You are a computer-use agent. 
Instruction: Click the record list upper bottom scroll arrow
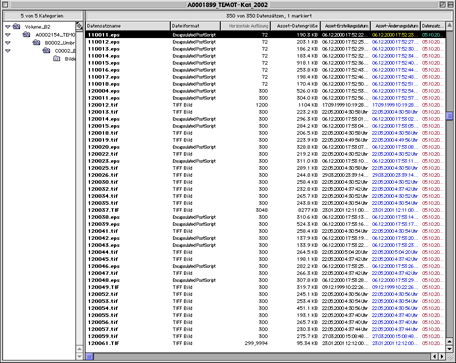click(449, 342)
